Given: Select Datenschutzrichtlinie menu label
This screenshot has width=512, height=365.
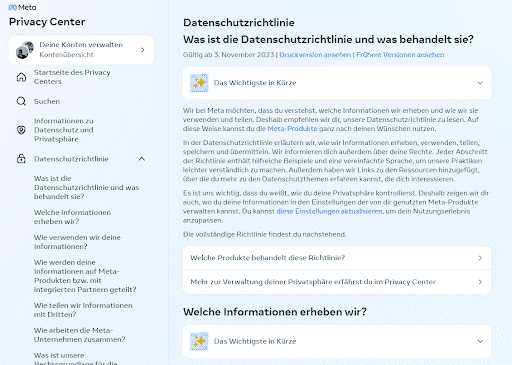Looking at the screenshot, I should click(x=71, y=159).
